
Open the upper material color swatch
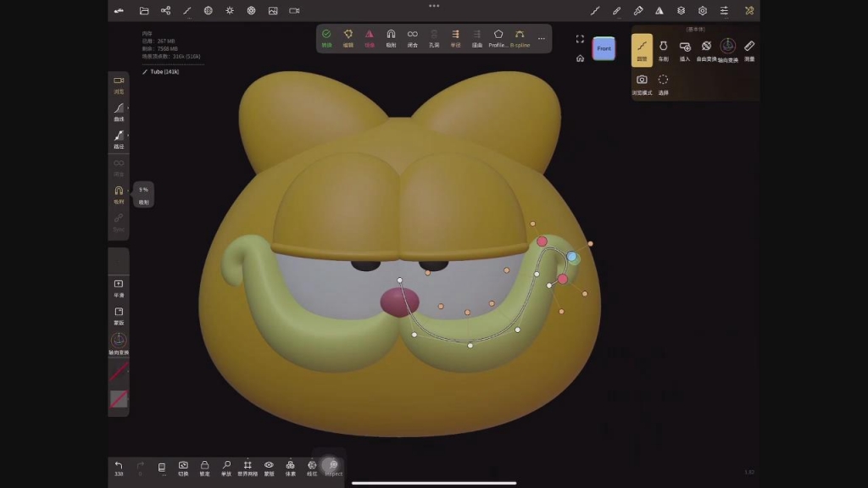click(119, 371)
